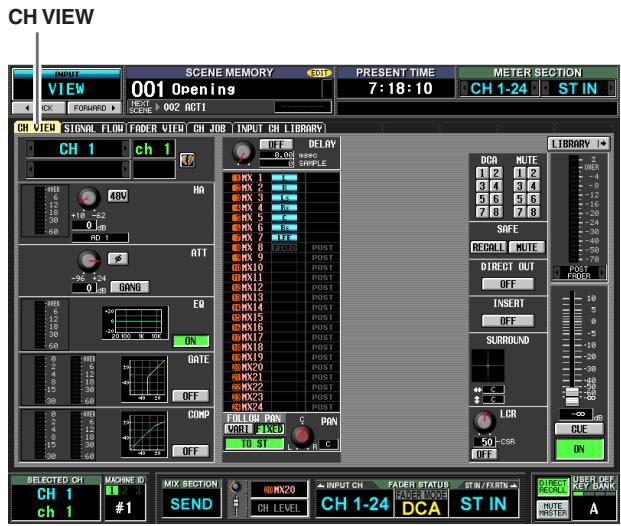Image resolution: width=621 pixels, height=526 pixels.
Task: Click the HA gain knob
Action: (x=88, y=198)
